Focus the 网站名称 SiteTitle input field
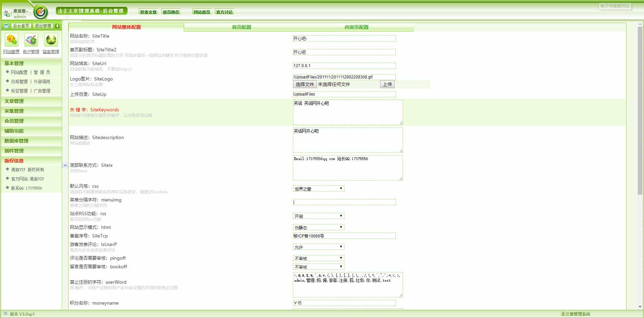The height and width of the screenshot is (318, 644). coord(344,39)
